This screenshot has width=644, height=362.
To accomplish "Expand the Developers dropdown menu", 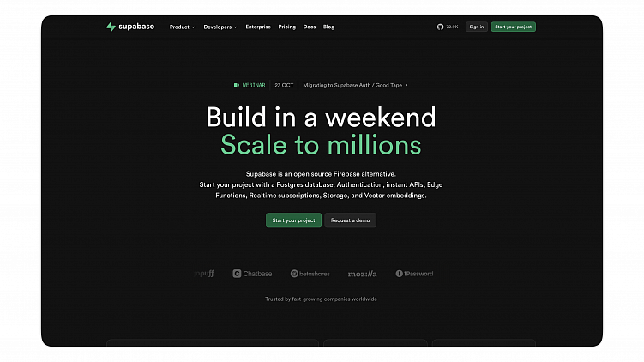I will click(x=220, y=27).
